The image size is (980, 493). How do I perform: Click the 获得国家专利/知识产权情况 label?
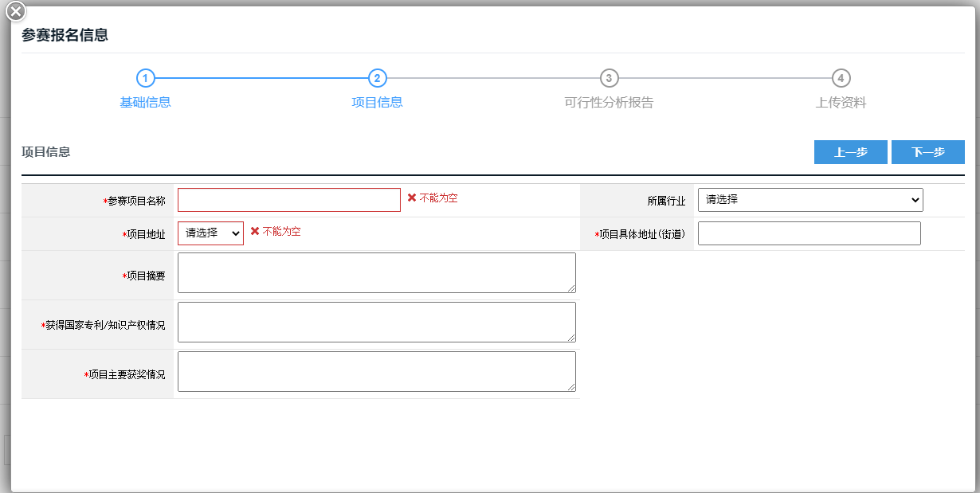(105, 325)
